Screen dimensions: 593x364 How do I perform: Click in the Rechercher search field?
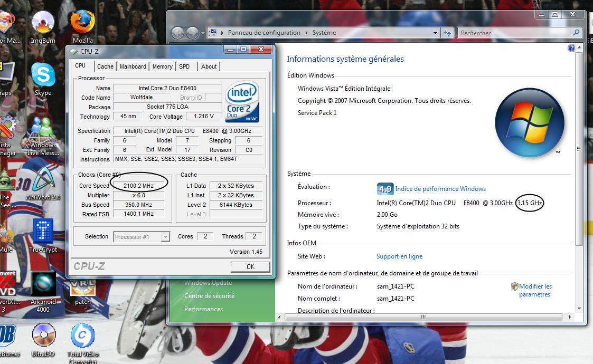pyautogui.click(x=513, y=33)
